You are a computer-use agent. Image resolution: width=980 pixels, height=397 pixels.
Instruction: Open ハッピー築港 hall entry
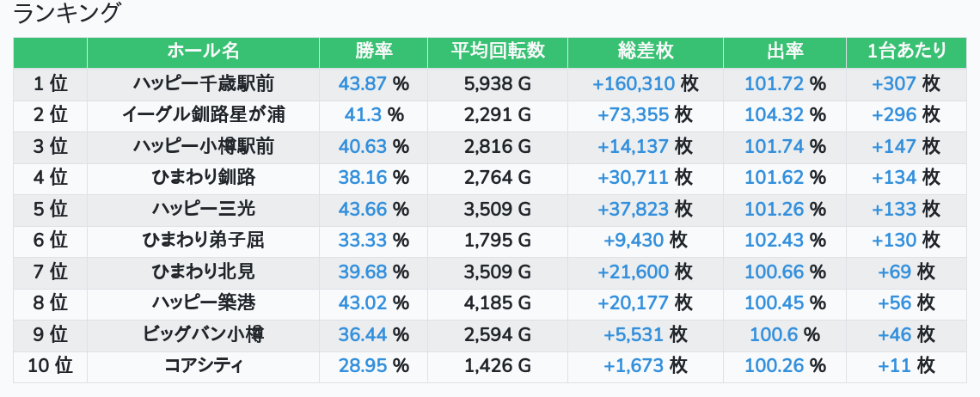[x=203, y=302]
